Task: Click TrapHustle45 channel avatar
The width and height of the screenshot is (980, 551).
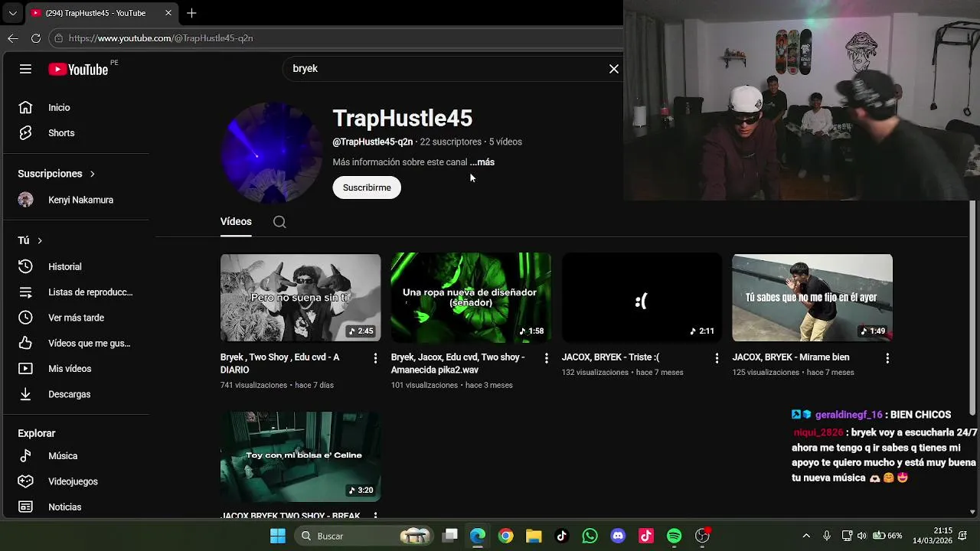Action: tap(271, 153)
